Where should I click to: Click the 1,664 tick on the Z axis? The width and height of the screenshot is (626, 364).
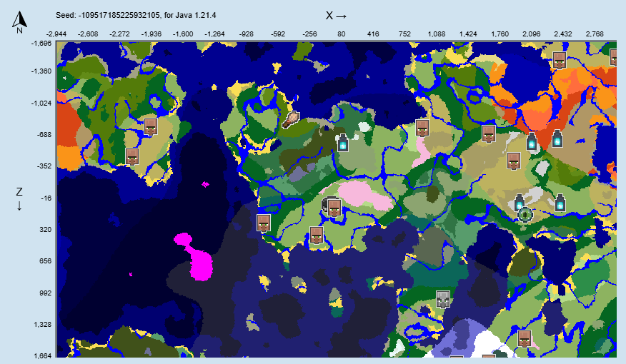pos(41,355)
